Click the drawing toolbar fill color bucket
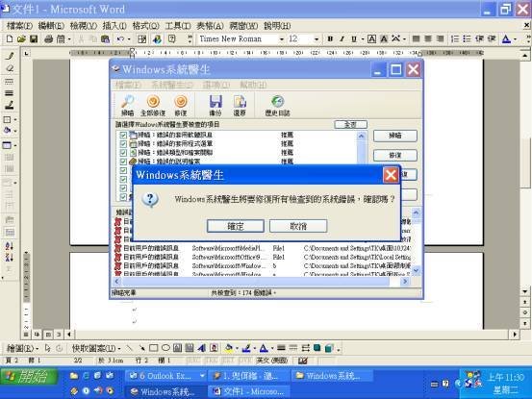The height and width of the screenshot is (399, 532). click(229, 348)
